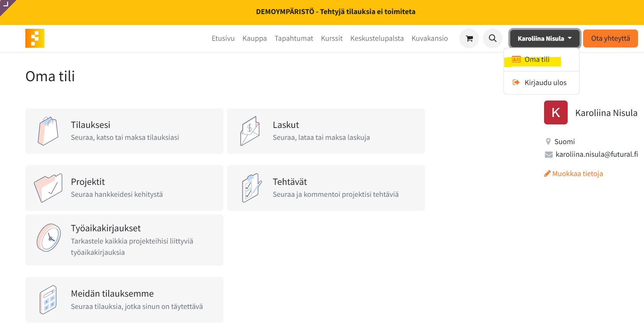
Task: Select Oma tili from the dropdown menu
Action: click(537, 60)
